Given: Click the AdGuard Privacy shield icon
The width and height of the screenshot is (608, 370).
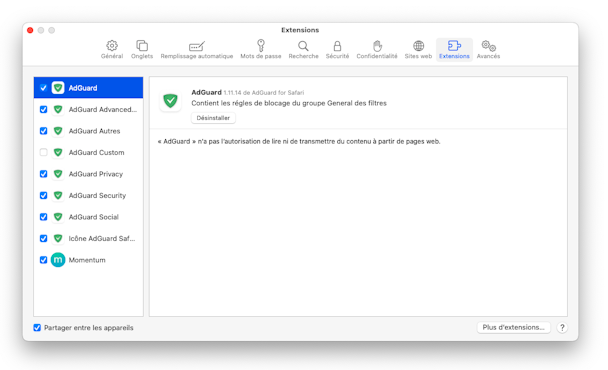Looking at the screenshot, I should coord(58,174).
